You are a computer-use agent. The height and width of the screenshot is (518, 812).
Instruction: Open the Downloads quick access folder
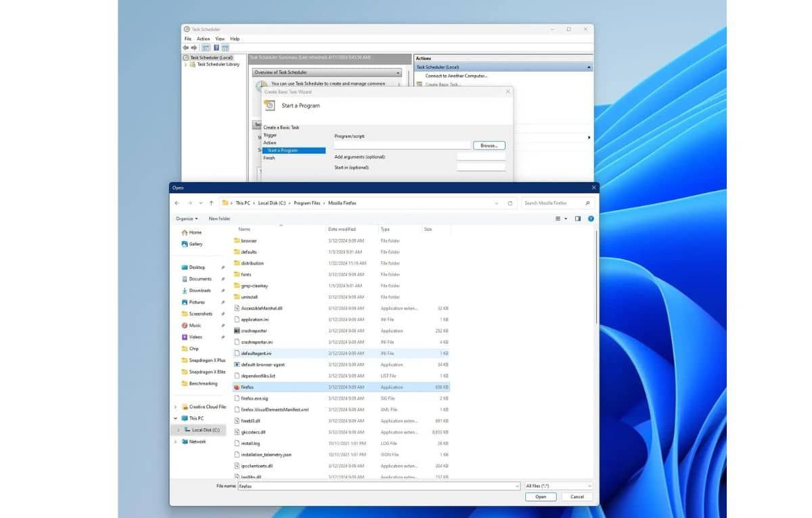200,290
